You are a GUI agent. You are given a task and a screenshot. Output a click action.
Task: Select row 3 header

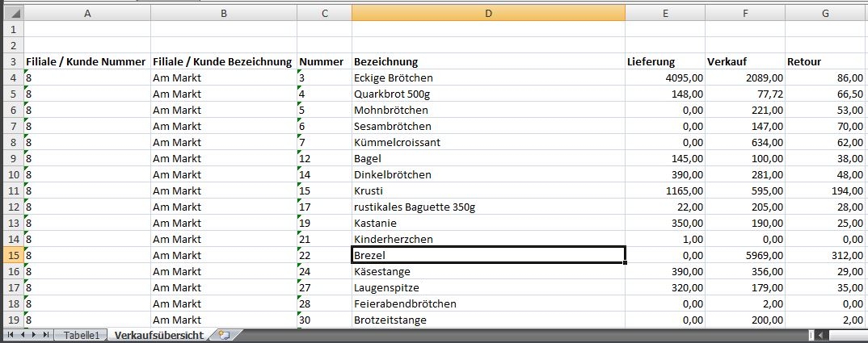pos(12,61)
